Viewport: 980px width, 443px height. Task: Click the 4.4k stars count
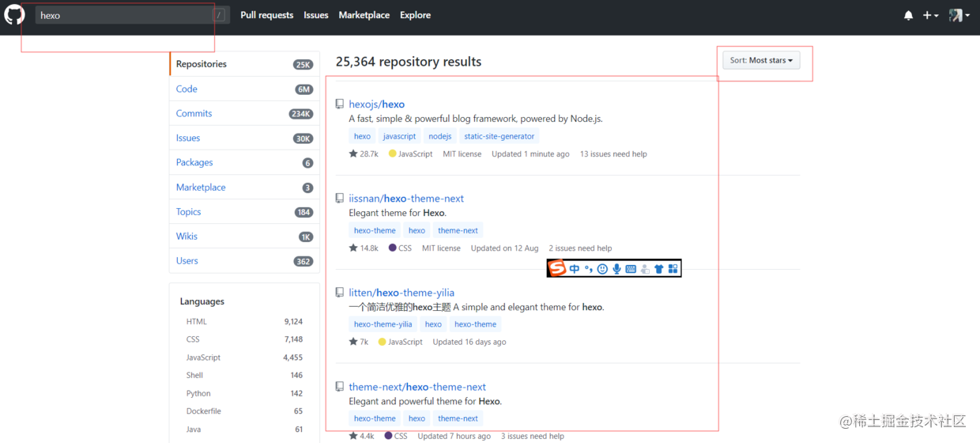[361, 436]
